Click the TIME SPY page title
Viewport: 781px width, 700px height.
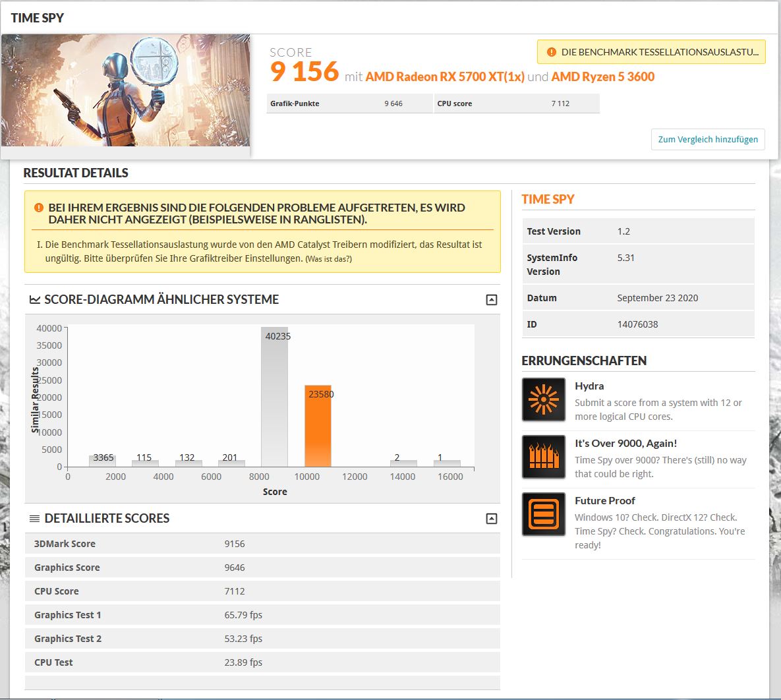tap(38, 18)
